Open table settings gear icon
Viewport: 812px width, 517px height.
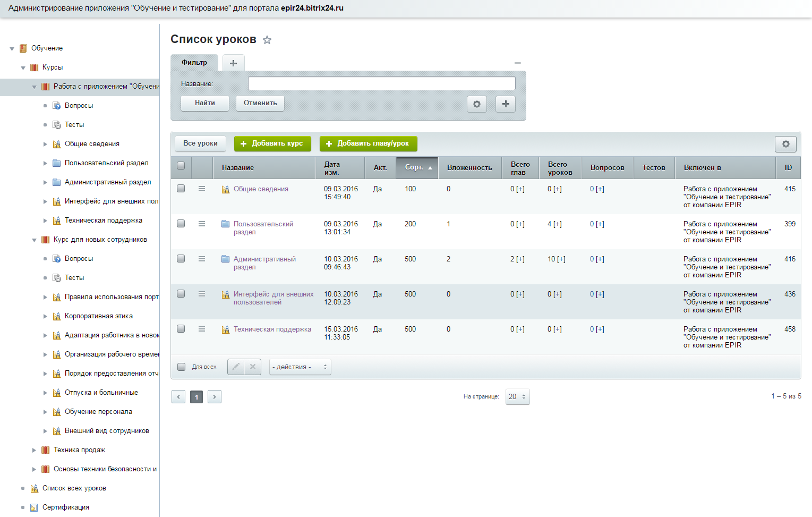click(x=785, y=144)
